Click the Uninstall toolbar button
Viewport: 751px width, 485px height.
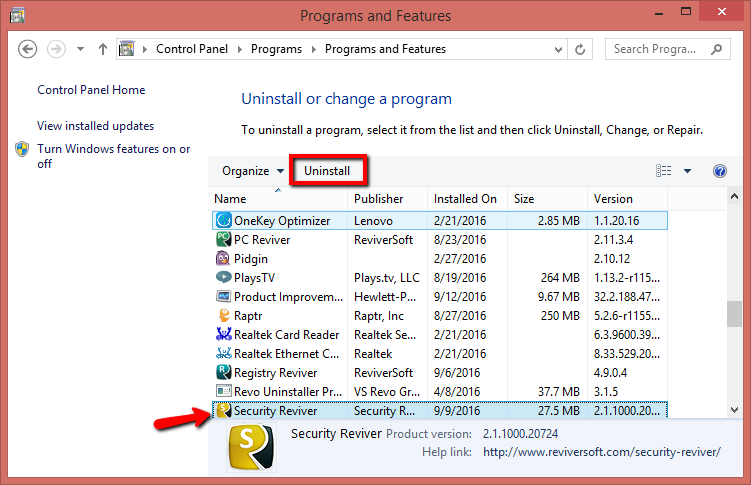(x=327, y=171)
